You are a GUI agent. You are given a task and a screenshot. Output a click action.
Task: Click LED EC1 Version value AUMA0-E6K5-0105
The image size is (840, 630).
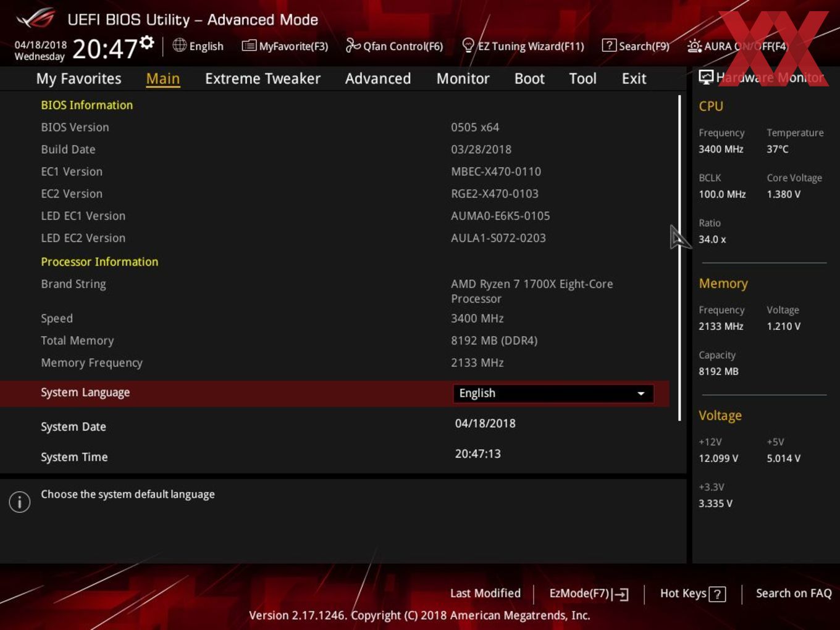500,216
